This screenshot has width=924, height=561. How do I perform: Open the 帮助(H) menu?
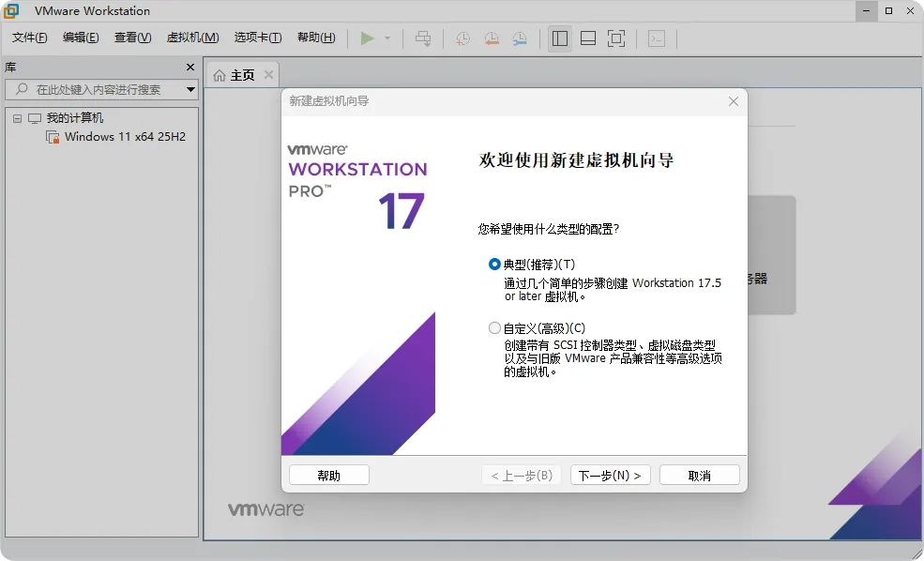pyautogui.click(x=316, y=38)
